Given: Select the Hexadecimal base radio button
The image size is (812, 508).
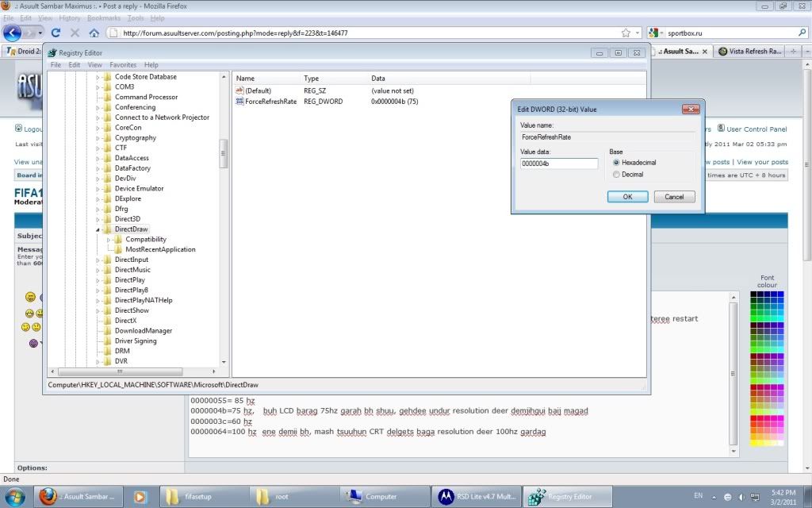Looking at the screenshot, I should point(616,163).
